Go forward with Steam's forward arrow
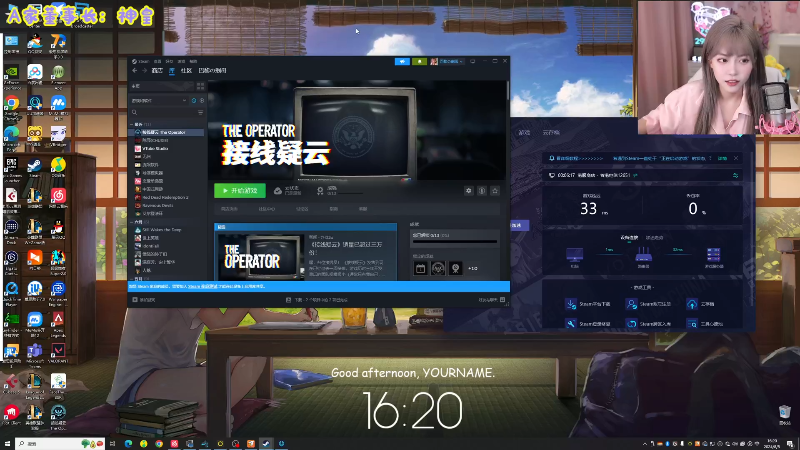 click(x=144, y=70)
